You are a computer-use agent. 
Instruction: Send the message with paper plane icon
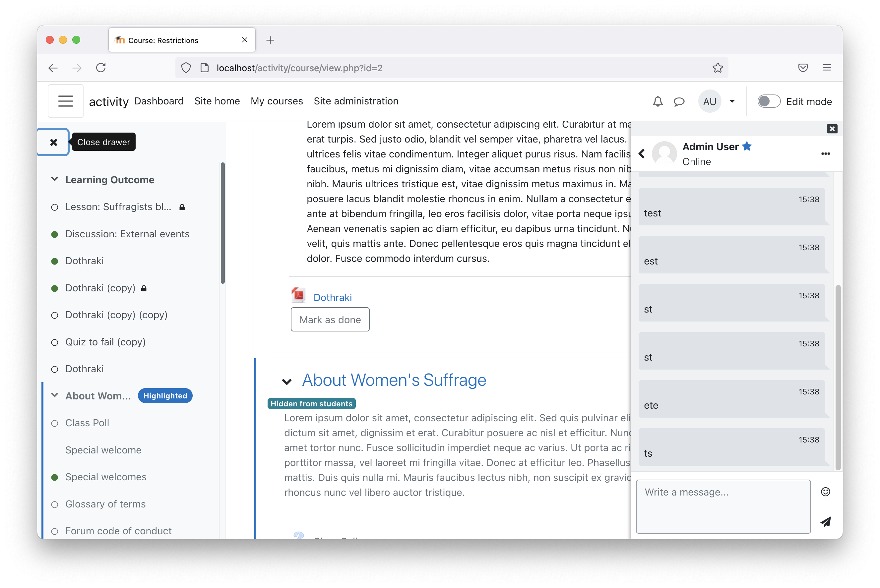click(825, 522)
